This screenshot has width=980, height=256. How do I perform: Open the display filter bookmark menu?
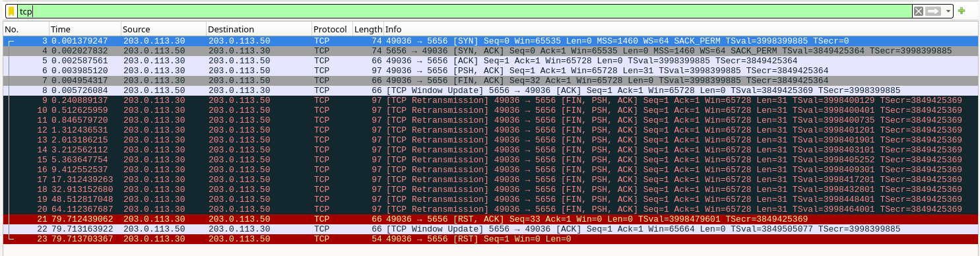coord(11,11)
